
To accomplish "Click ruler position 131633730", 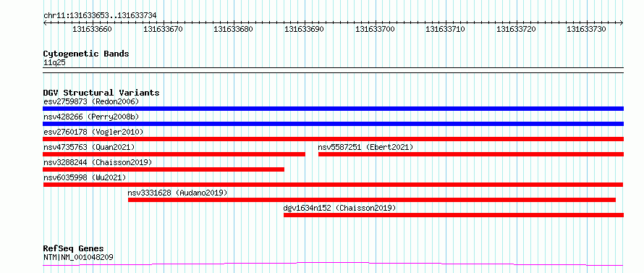I will point(587,29).
